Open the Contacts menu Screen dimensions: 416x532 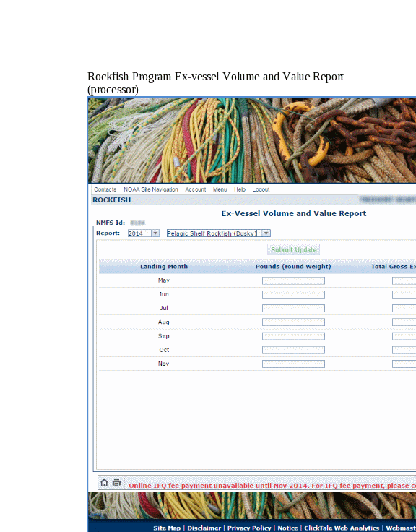click(x=105, y=189)
